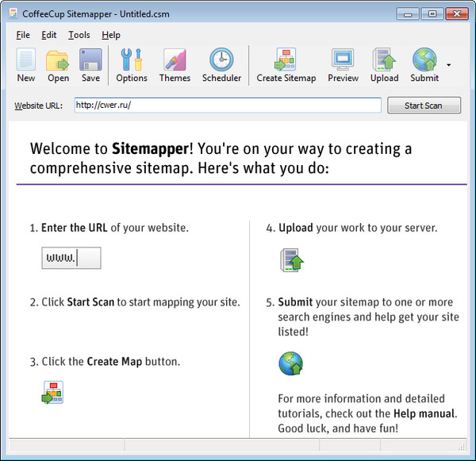Click the Create Sitemap toolbar icon

[286, 65]
